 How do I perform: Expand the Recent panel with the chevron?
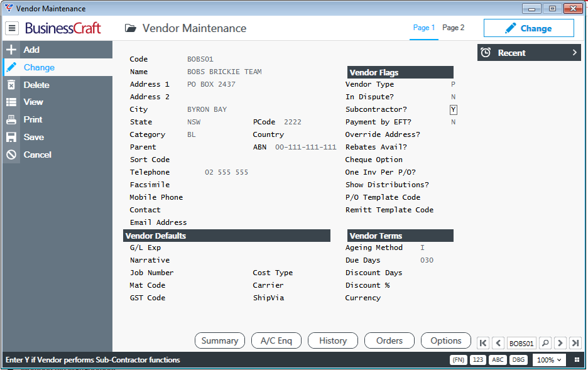click(x=575, y=53)
